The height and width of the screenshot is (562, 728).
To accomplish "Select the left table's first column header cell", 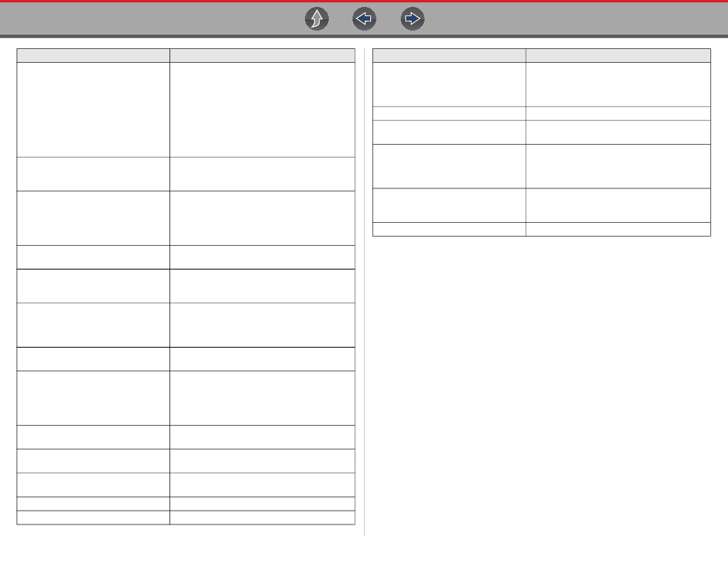I will point(93,56).
